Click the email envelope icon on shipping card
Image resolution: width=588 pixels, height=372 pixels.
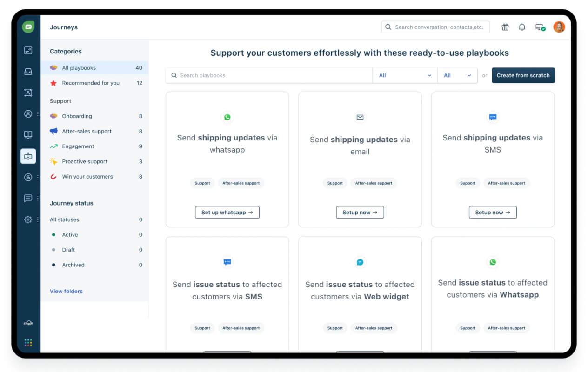[360, 117]
